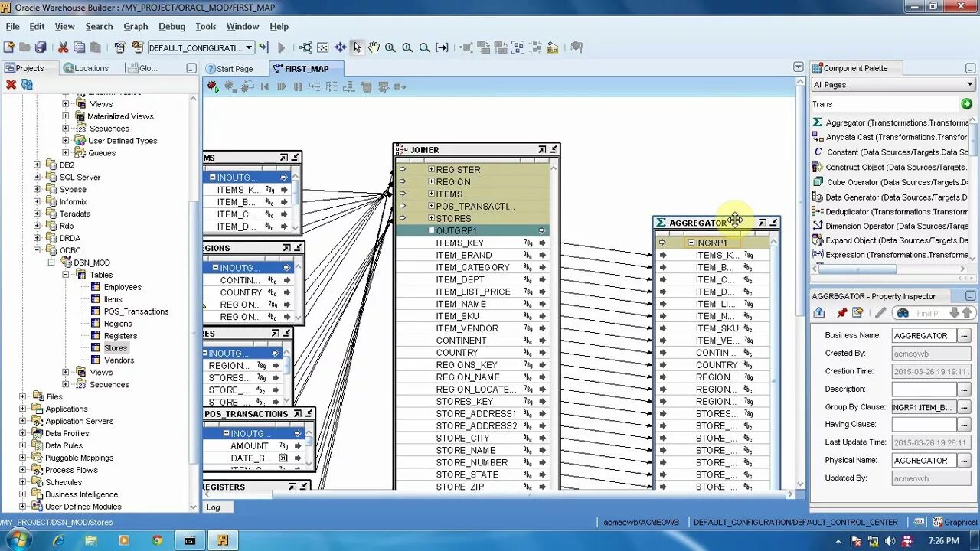Collapse the Tables node under DSN_MOD
Screen dimensions: 980x551
[66, 275]
